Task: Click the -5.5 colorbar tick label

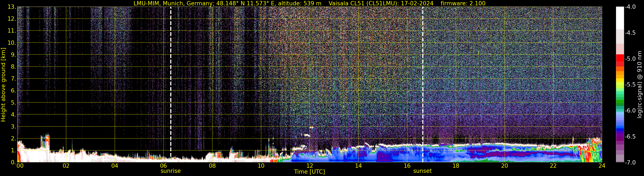Action: [630, 85]
